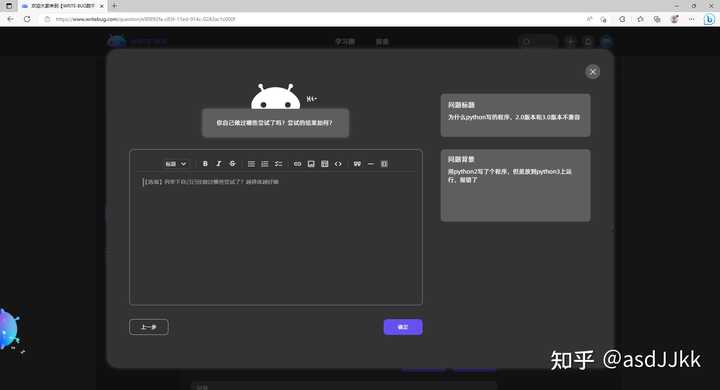
Task: Click the purple confirm button
Action: point(403,327)
